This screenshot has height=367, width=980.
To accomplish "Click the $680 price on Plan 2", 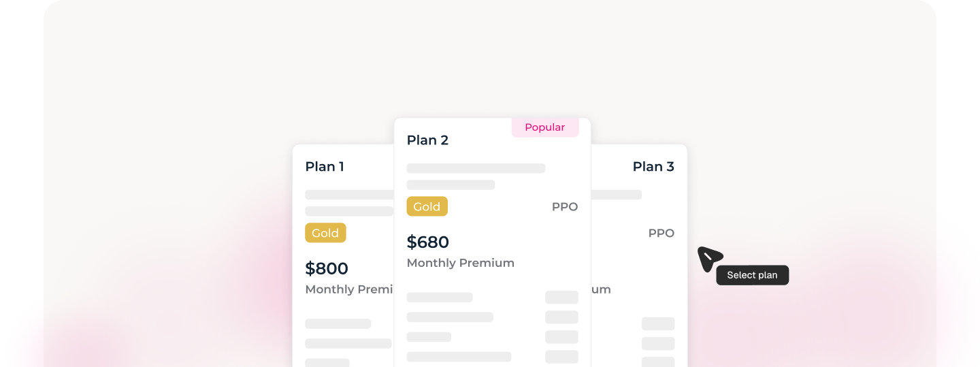I will pos(428,242).
